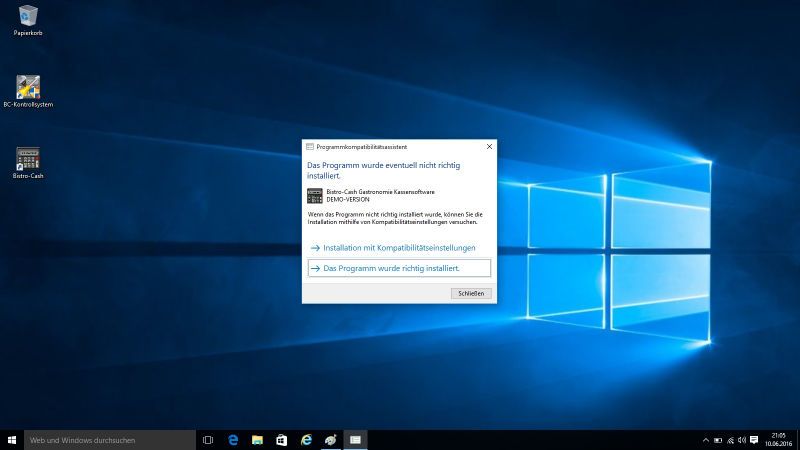Viewport: 800px width, 450px height.
Task: Click the Web und Windows durchsuchen search box
Action: point(110,440)
